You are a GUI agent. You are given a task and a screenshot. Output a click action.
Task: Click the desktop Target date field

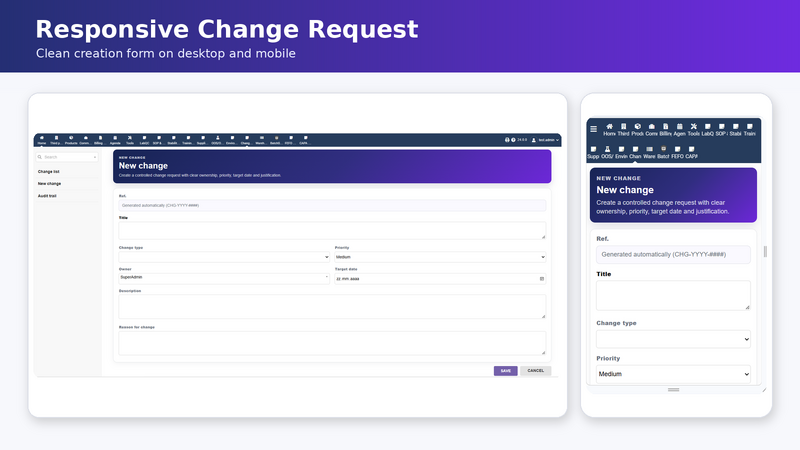click(x=440, y=279)
